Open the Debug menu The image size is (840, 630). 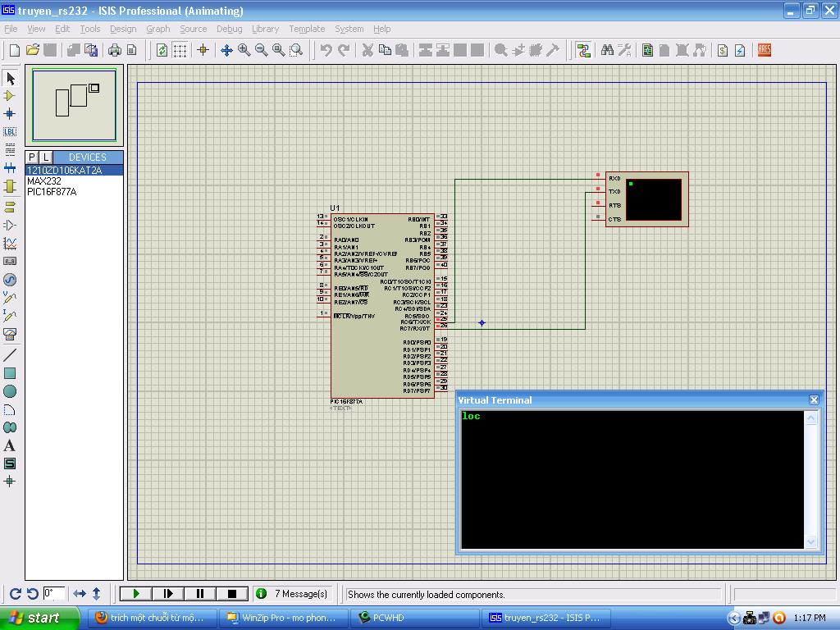click(229, 29)
